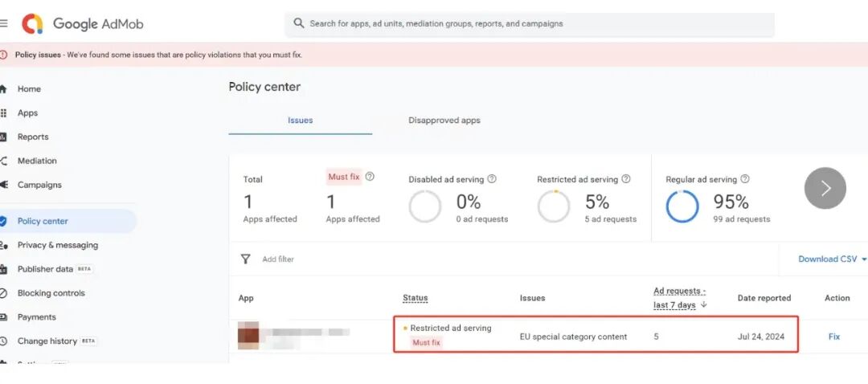Click the Publisher data icon
Screen dimensions: 868x384
pos(3,269)
